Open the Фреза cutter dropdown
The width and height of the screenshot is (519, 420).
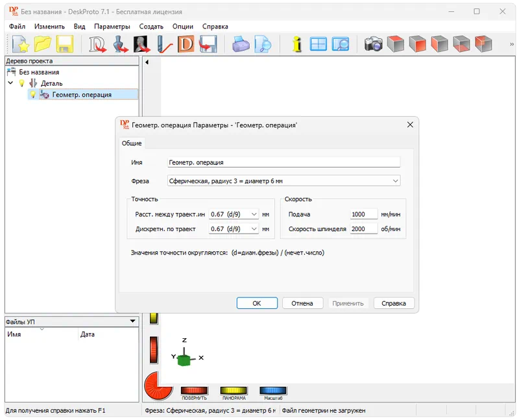[x=284, y=181]
